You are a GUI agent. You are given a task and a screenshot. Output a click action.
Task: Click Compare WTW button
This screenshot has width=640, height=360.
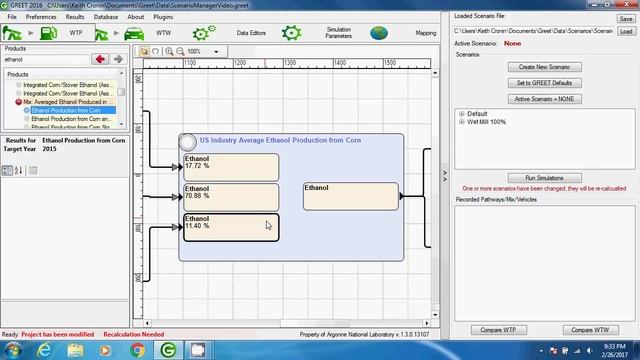(x=590, y=330)
